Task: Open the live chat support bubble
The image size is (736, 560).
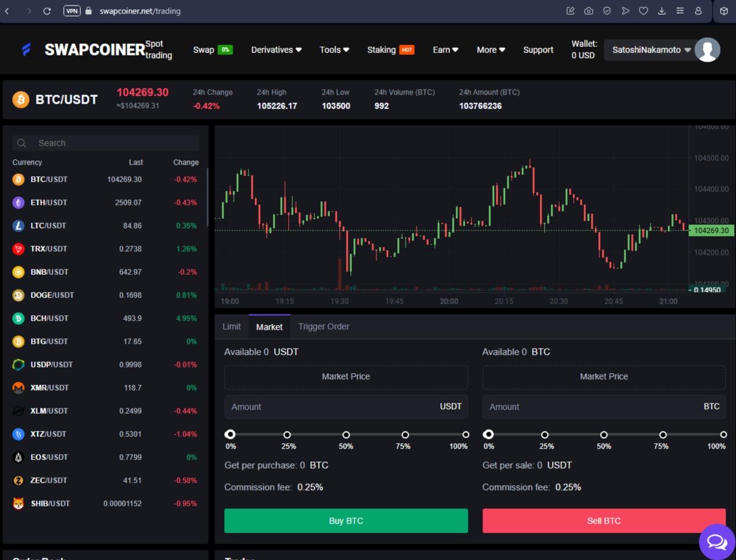Action: 717,541
